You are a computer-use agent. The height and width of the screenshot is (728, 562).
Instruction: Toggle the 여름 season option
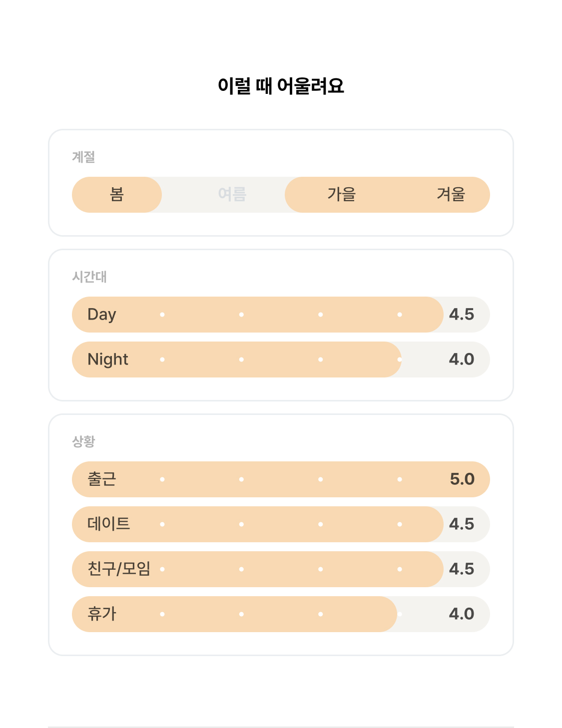(232, 195)
